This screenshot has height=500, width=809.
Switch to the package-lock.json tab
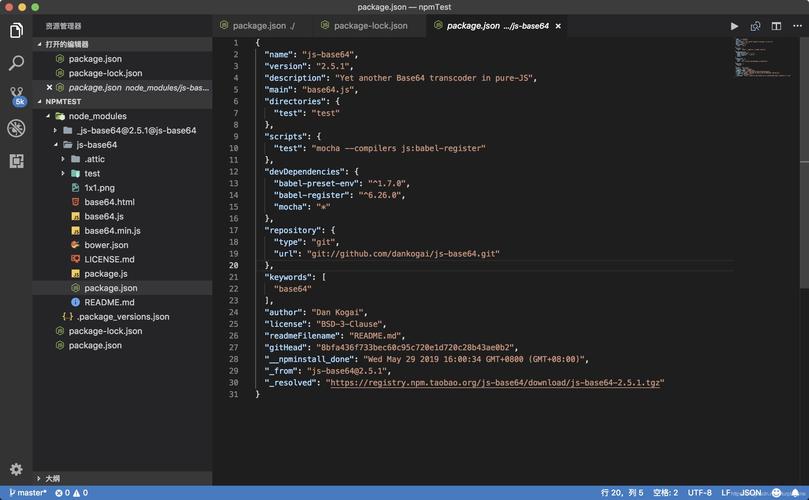(370, 26)
